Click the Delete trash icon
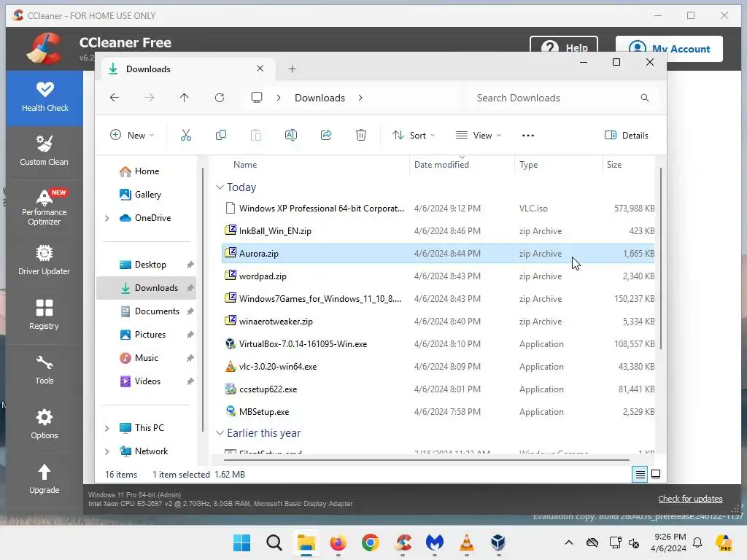 tap(361, 135)
